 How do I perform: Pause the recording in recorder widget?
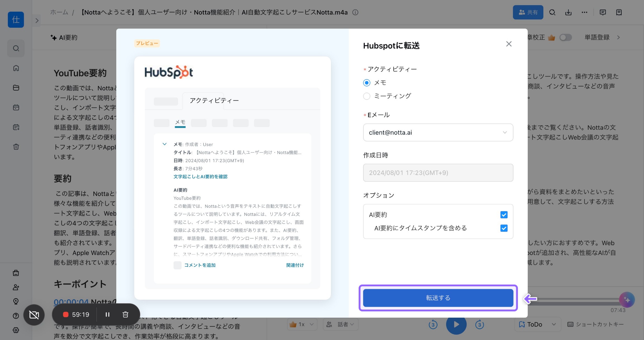[107, 315]
